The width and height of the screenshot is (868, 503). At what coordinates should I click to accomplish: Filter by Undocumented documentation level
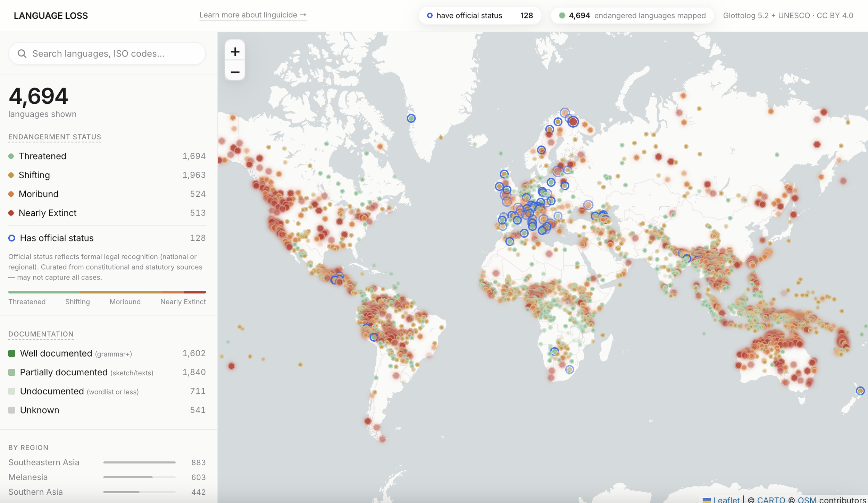pos(52,391)
